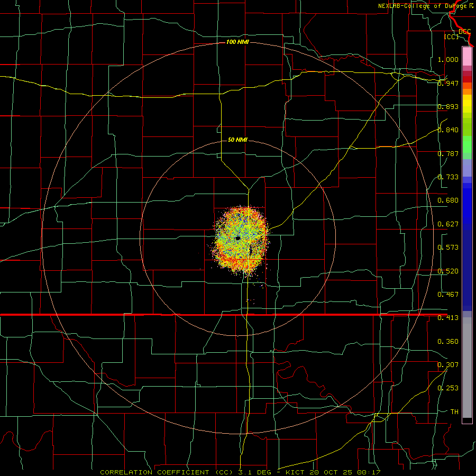476x476 pixels.
Task: Click the colored radar echo cluster
Action: [241, 241]
